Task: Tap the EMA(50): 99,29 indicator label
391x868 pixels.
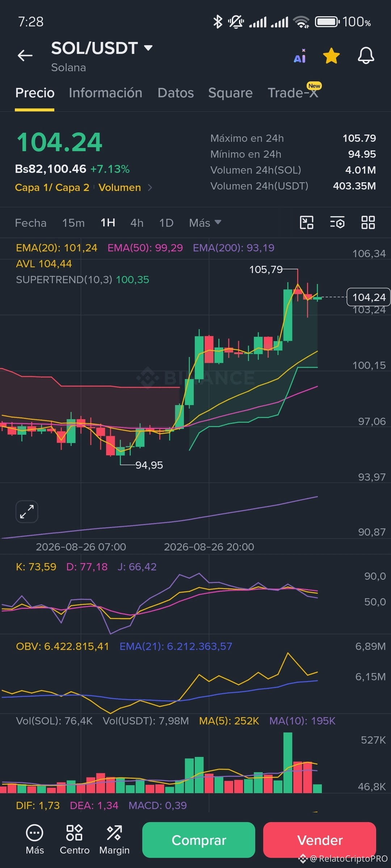Action: click(145, 248)
